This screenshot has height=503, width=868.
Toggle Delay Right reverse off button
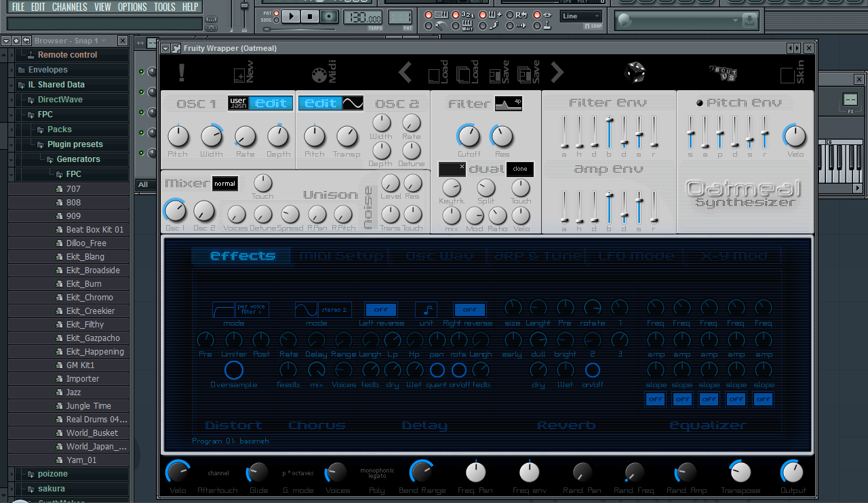pos(470,310)
